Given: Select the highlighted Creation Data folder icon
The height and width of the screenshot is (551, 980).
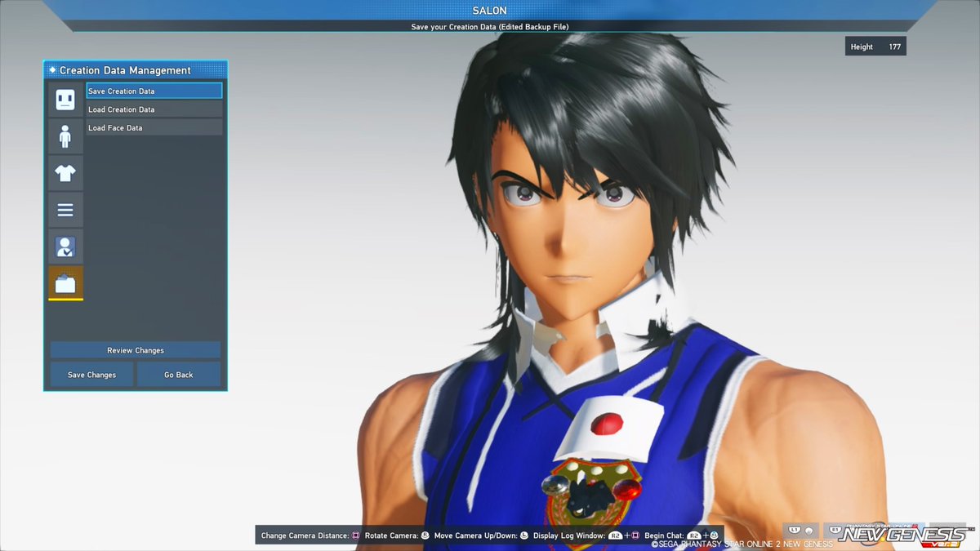Looking at the screenshot, I should point(65,283).
